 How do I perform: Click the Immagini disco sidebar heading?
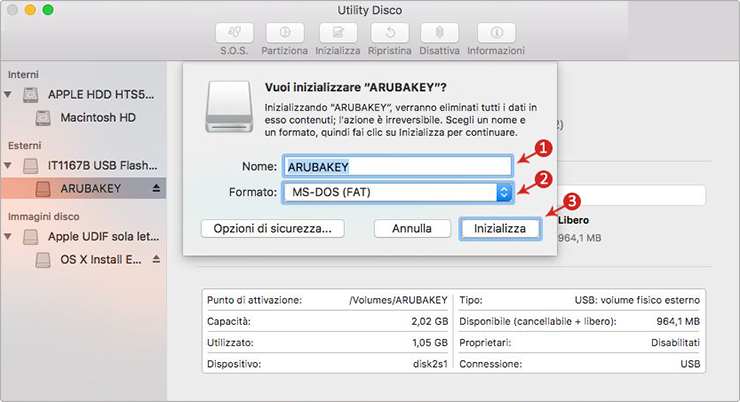click(x=43, y=217)
